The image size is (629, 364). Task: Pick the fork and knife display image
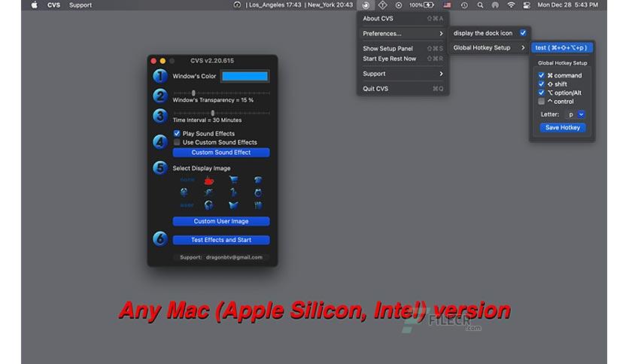pos(258,205)
